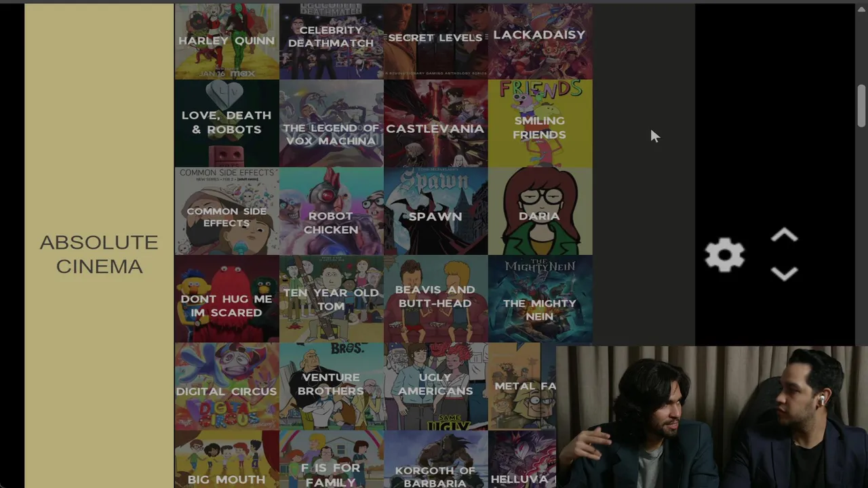Select the Ugly Americans tile
The width and height of the screenshot is (868, 488).
435,386
